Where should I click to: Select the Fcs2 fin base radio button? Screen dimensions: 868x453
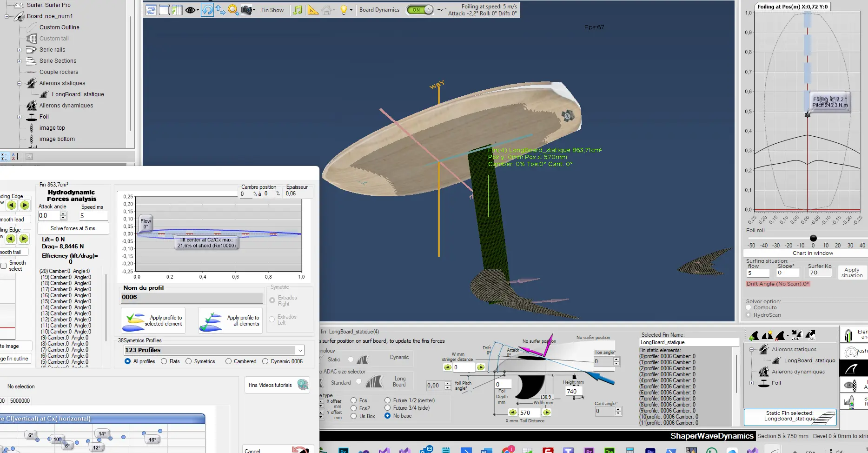(x=354, y=408)
